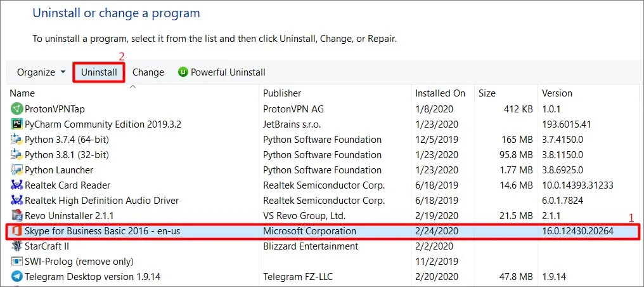644x287 pixels.
Task: Click version 3.8.6925.0 cell
Action: tap(562, 170)
